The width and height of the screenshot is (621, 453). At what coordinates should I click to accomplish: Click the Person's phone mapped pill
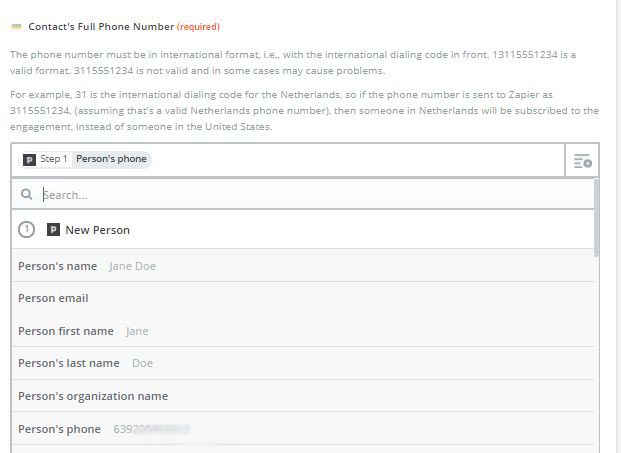click(x=111, y=159)
